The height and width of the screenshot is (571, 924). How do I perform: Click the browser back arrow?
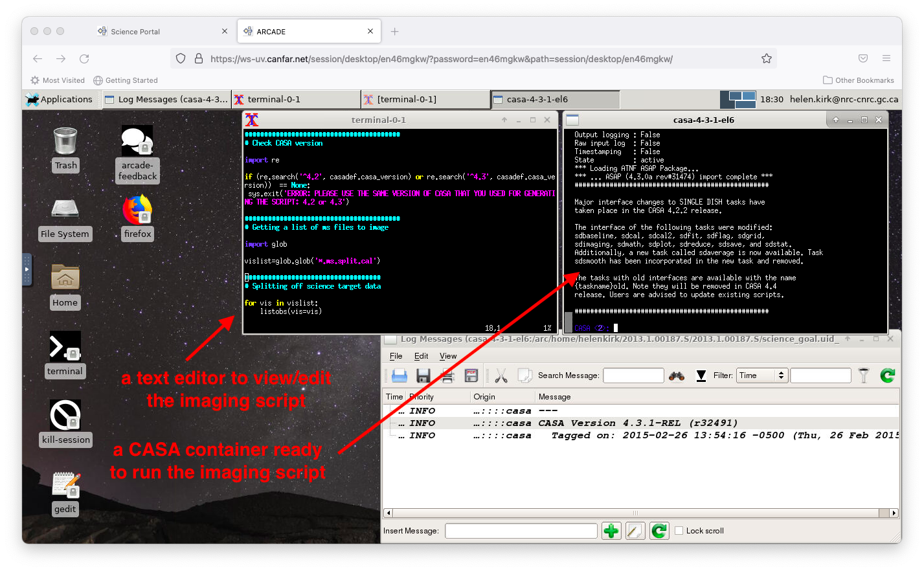38,59
